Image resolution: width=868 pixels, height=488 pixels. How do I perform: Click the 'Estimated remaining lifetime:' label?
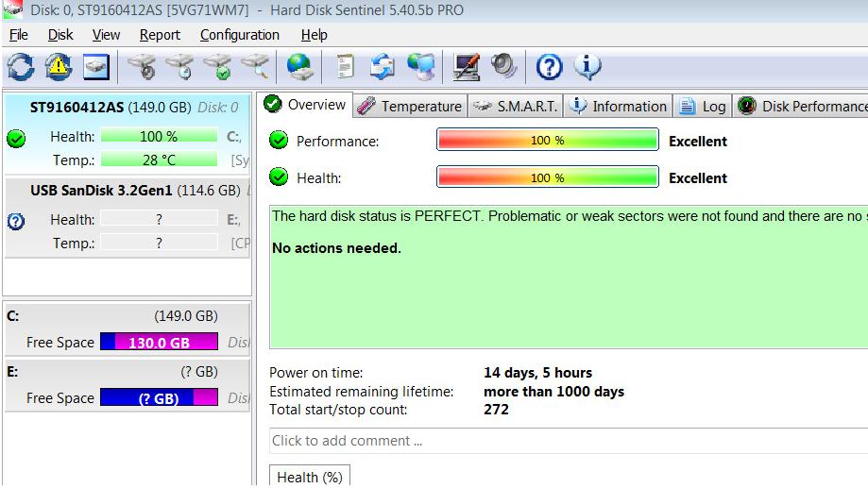click(362, 391)
